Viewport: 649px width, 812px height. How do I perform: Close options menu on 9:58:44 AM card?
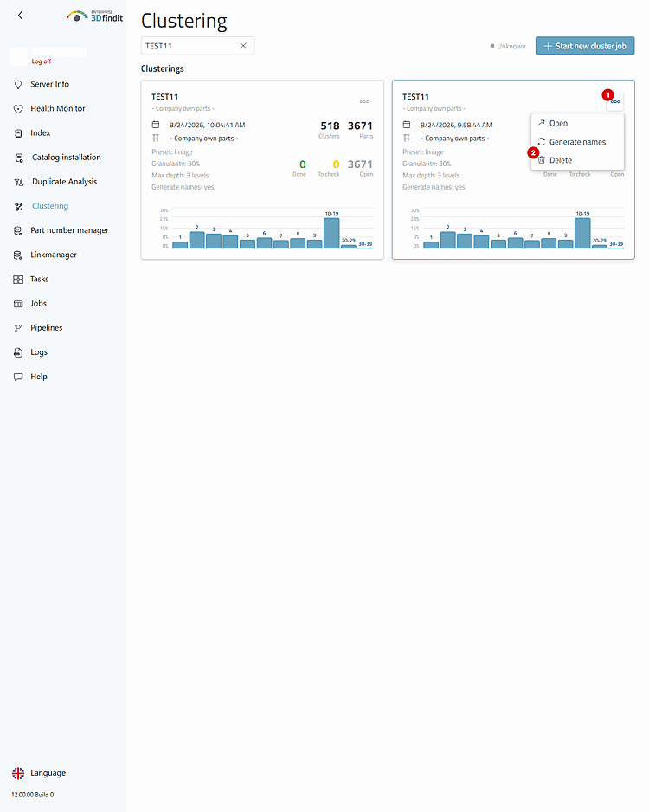click(x=615, y=101)
